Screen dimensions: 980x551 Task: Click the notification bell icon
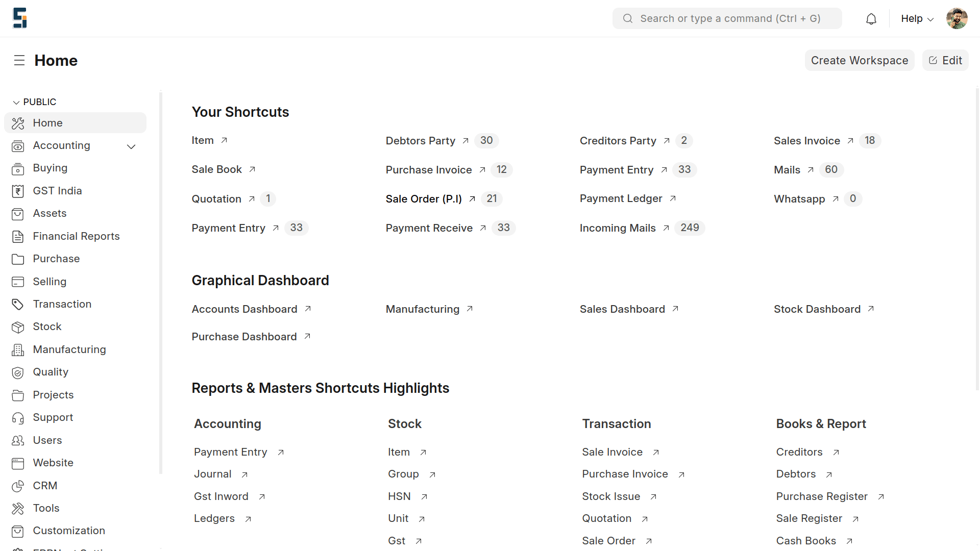[x=871, y=18]
